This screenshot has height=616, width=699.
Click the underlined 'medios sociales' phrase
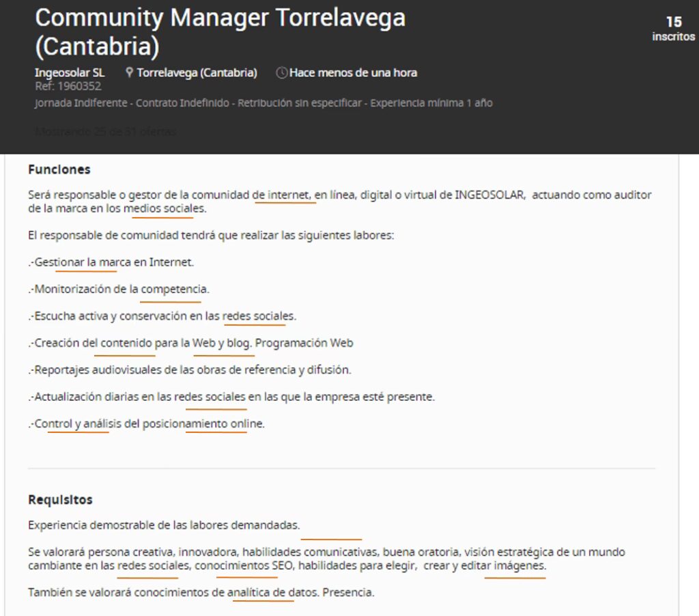(x=164, y=208)
